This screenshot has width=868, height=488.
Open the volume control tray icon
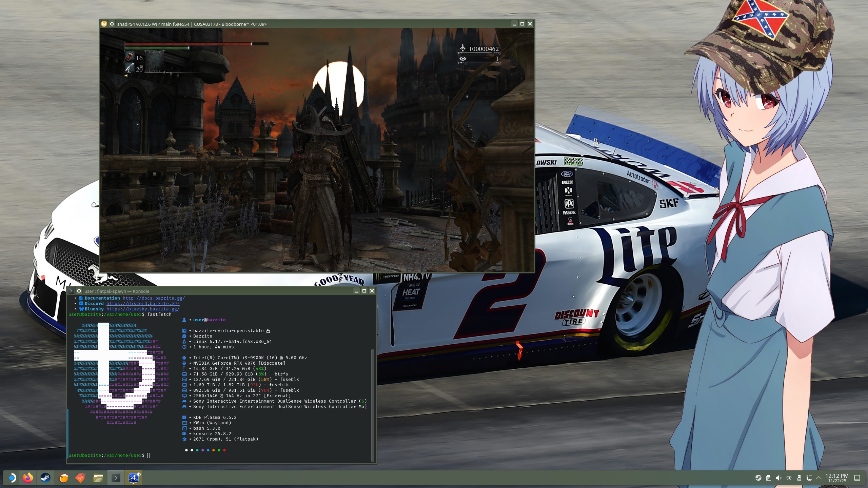pos(778,478)
